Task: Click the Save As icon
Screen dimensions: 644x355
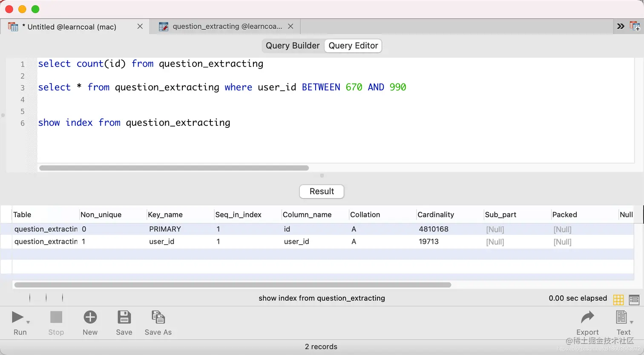Action: [158, 317]
